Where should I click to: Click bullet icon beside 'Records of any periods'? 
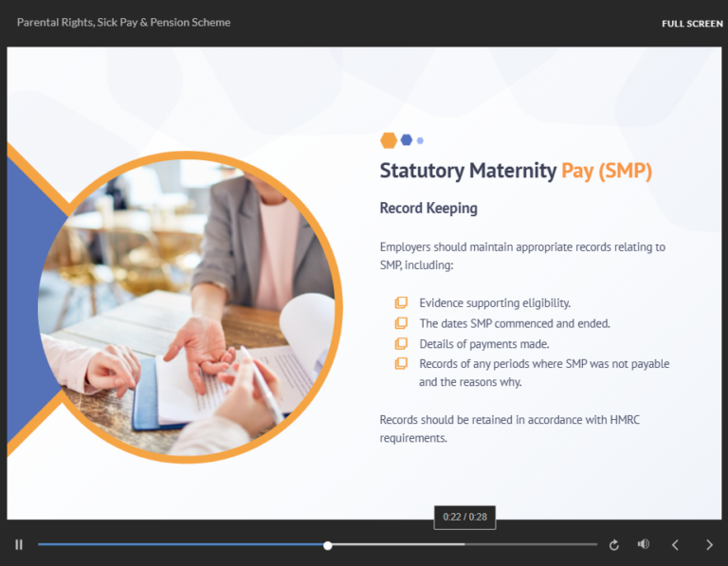pos(401,363)
